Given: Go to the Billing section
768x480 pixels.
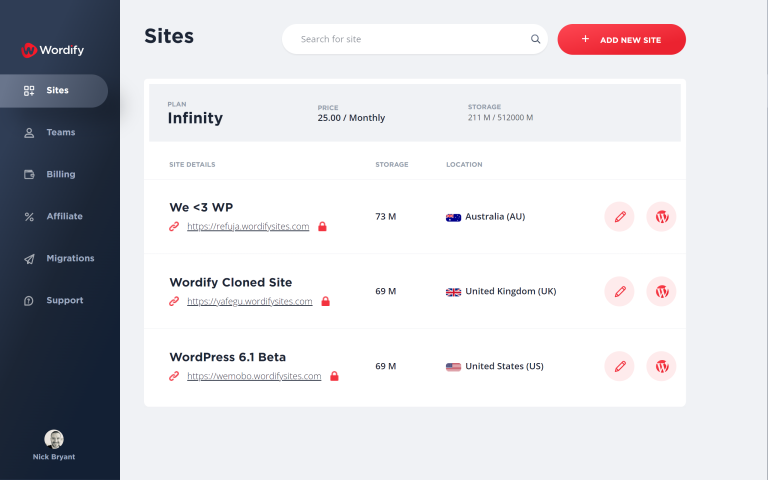Looking at the screenshot, I should pyautogui.click(x=54, y=174).
